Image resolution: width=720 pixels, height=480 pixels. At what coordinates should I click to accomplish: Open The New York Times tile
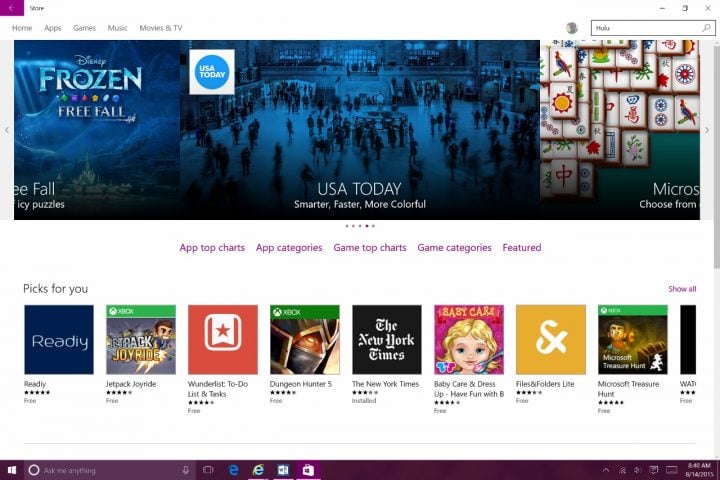(387, 339)
